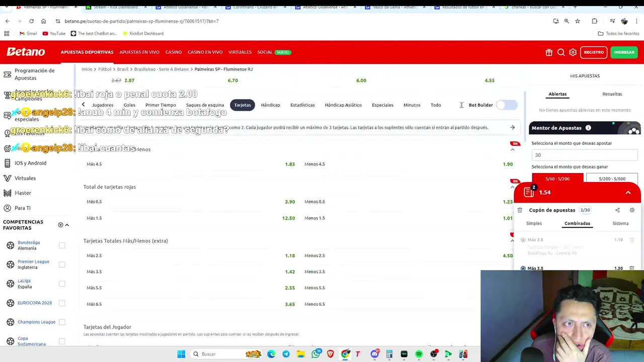This screenshot has height=362, width=644.
Task: Collapse the Total de tarjetas rojas market
Action: click(x=512, y=187)
